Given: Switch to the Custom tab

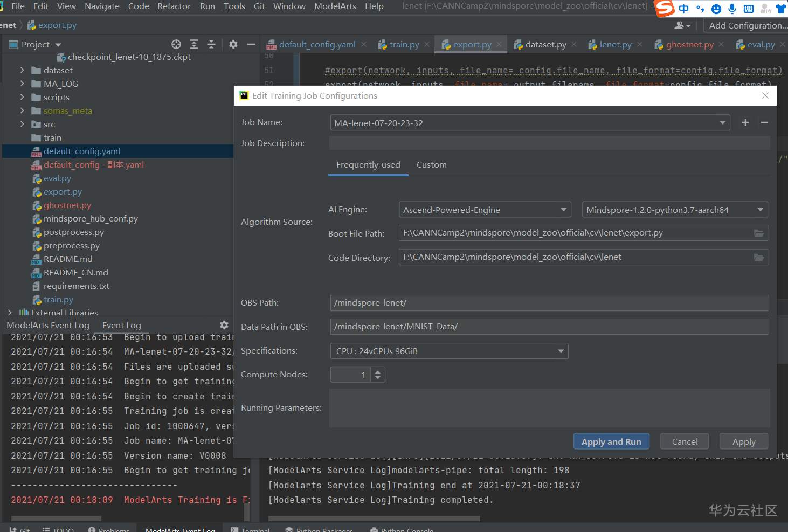Looking at the screenshot, I should point(431,165).
